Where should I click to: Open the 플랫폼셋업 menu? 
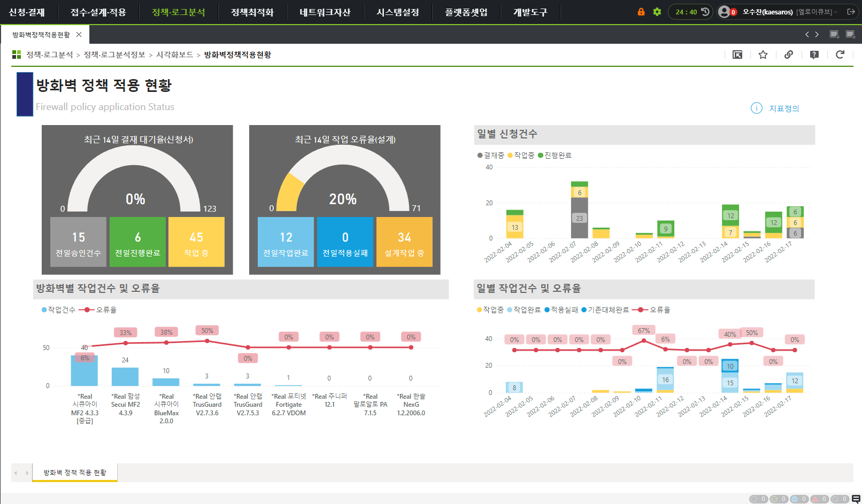tap(466, 12)
